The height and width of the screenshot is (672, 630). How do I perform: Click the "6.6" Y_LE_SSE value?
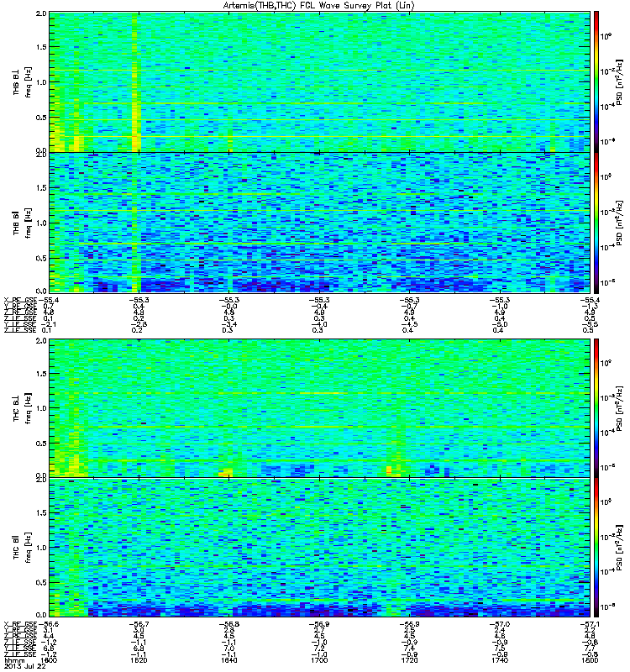click(48, 648)
